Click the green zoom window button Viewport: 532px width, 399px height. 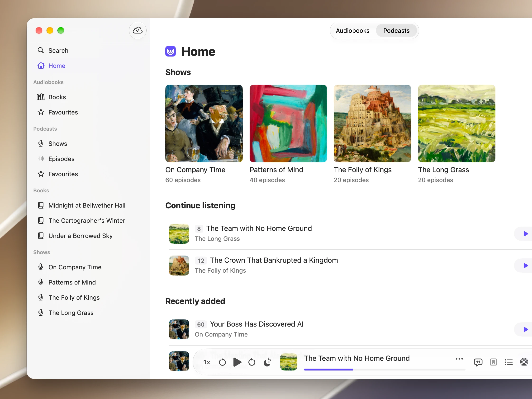click(61, 31)
